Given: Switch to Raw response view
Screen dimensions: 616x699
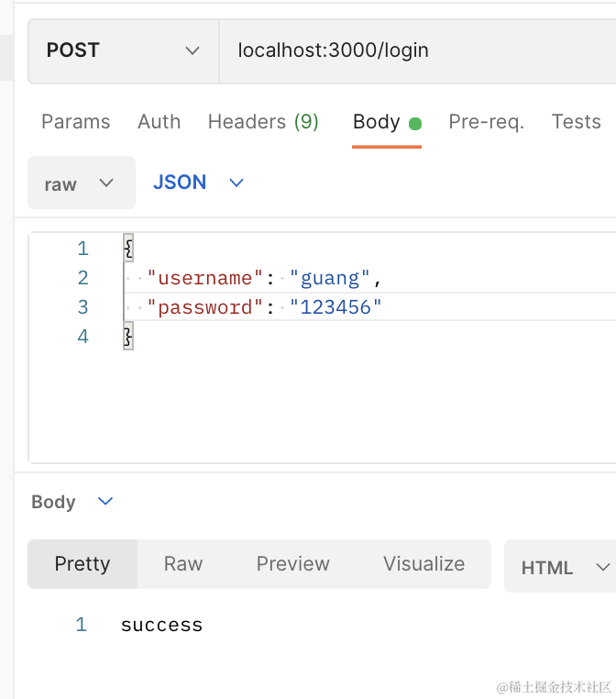Looking at the screenshot, I should pyautogui.click(x=183, y=564).
